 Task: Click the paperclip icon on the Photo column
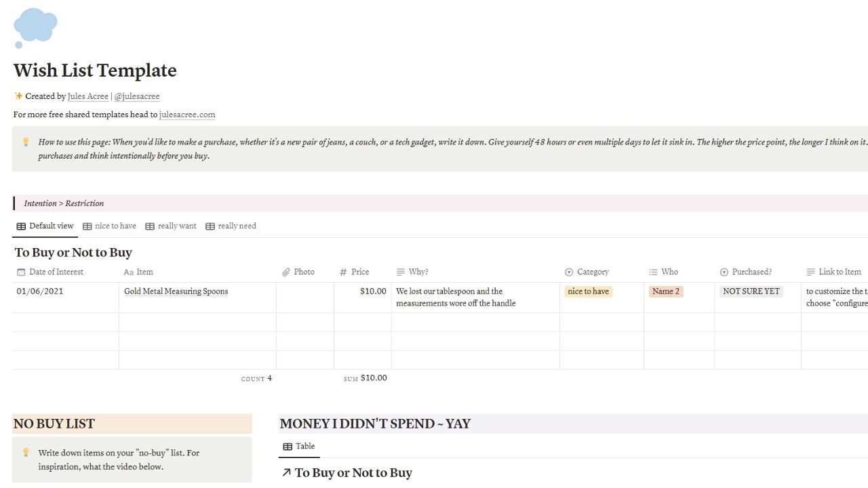point(286,272)
